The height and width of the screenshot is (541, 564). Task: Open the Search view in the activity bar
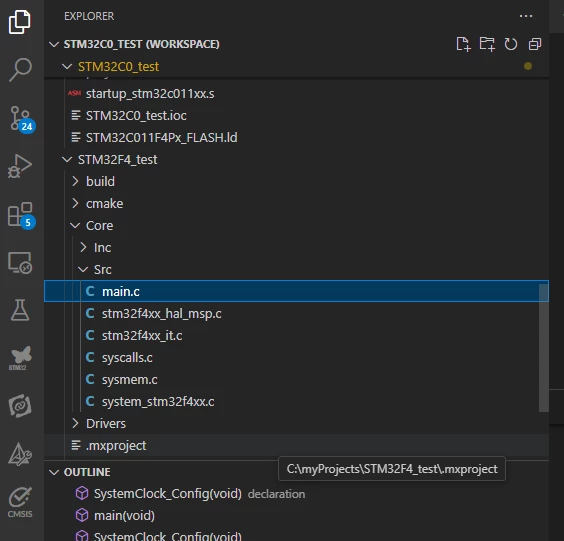point(21,70)
